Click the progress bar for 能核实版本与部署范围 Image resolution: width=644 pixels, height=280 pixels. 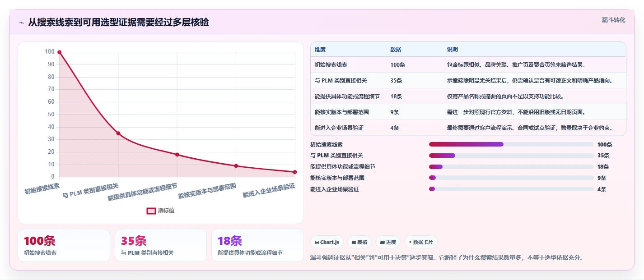511,178
